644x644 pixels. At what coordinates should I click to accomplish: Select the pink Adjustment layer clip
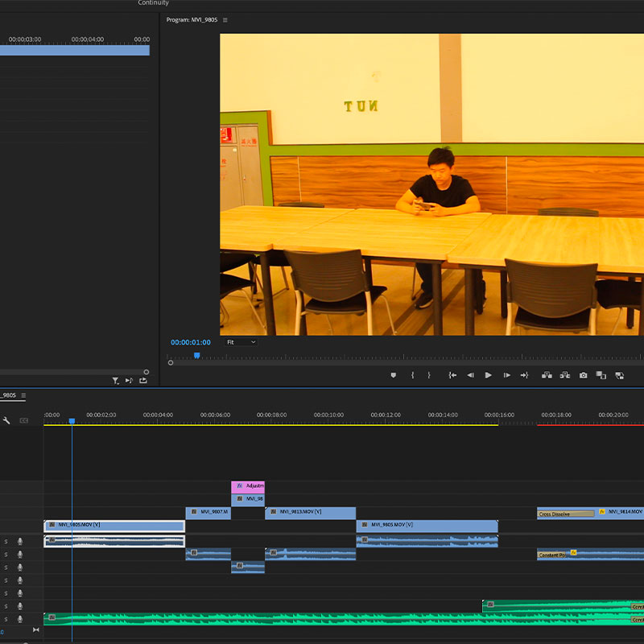tap(248, 486)
